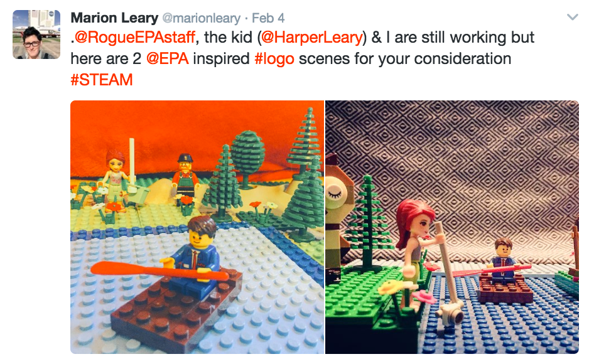This screenshot has width=589, height=364.
Task: Open the @marionleary handle link
Action: (x=201, y=18)
